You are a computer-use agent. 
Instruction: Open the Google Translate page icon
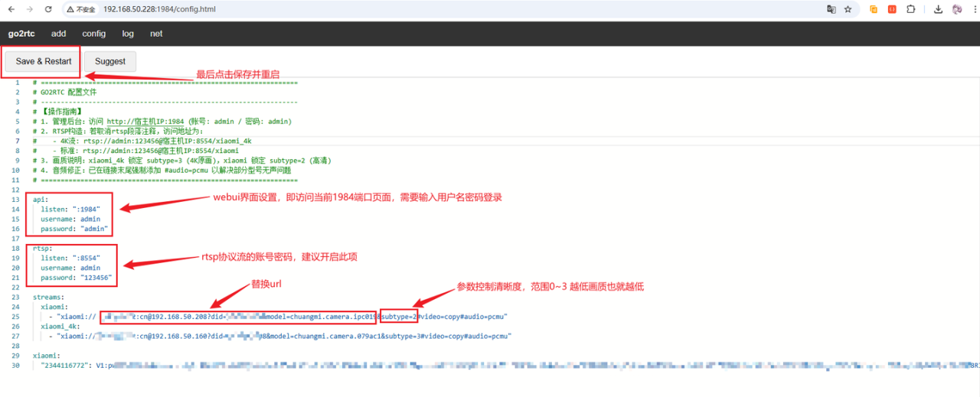click(x=831, y=9)
